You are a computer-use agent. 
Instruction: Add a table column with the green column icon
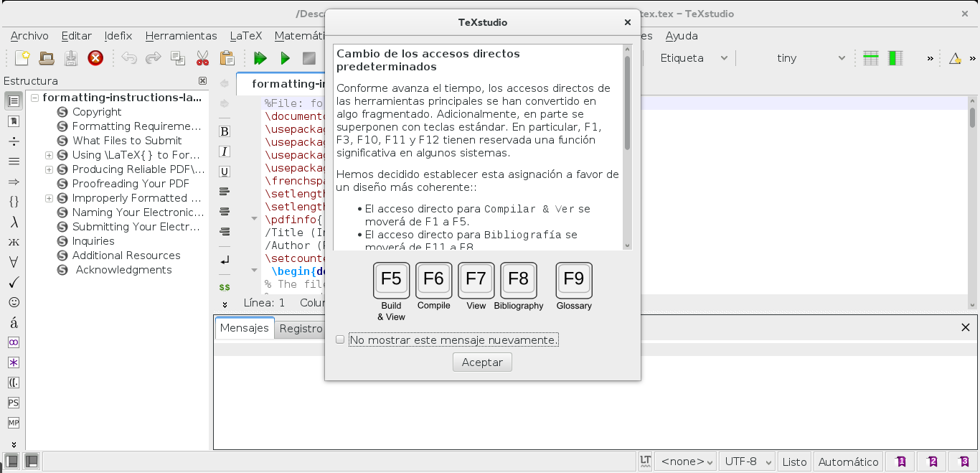(x=895, y=58)
